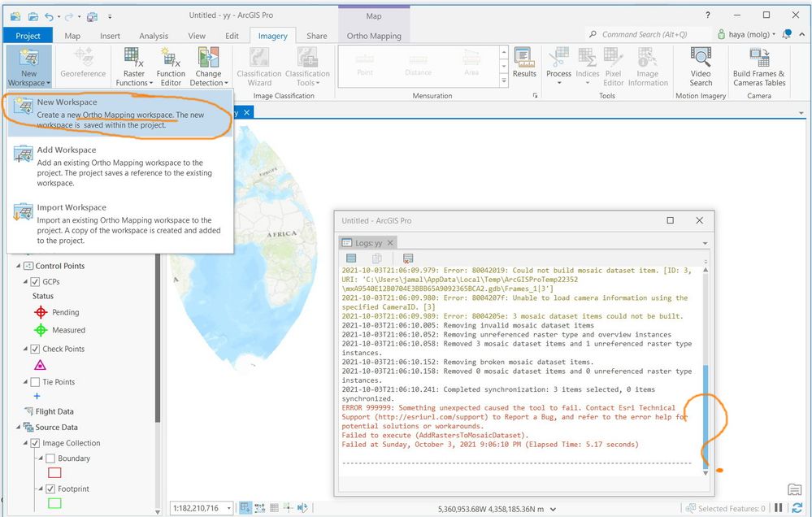Viewport: 812px width, 517px height.
Task: Check the Boundary layer checkbox
Action: (x=50, y=458)
